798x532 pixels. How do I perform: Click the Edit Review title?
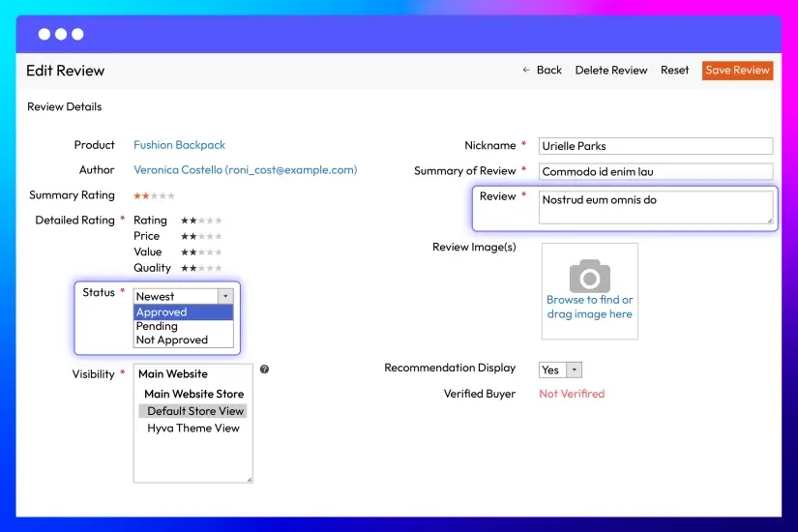pyautogui.click(x=65, y=71)
